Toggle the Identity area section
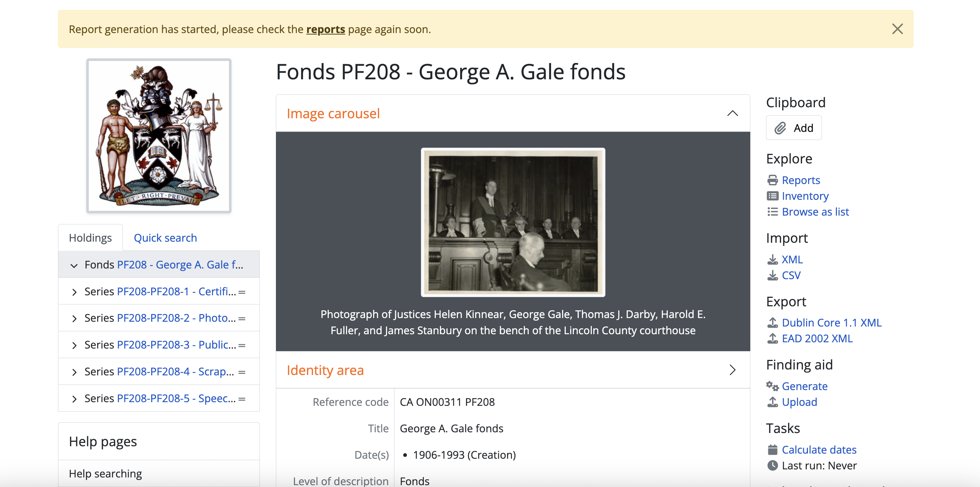This screenshot has width=980, height=487. click(732, 370)
